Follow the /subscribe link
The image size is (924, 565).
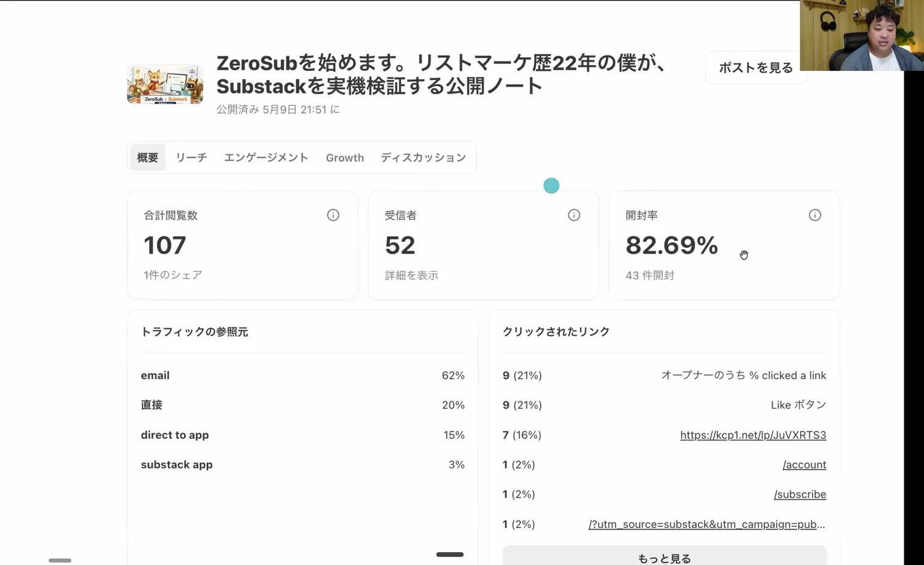[800, 494]
